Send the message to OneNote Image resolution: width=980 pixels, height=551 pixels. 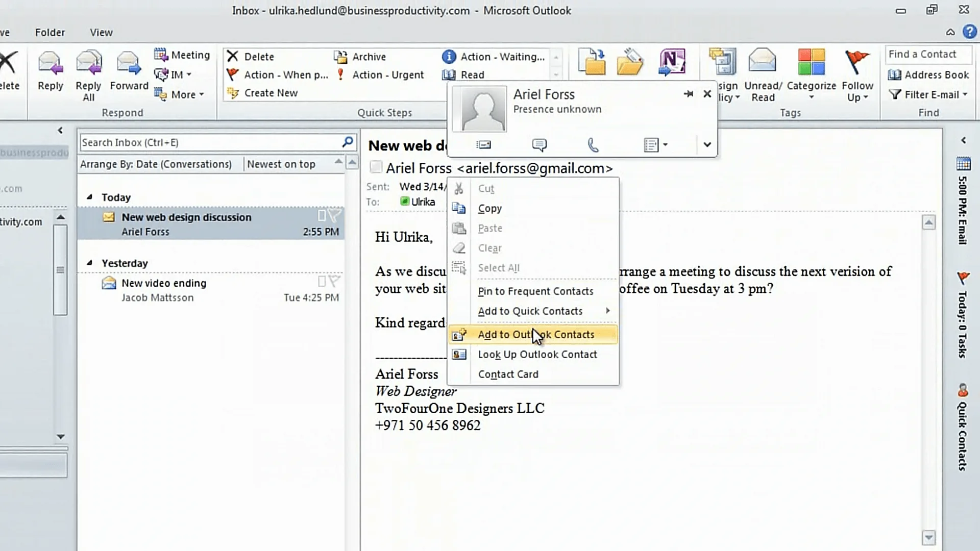click(x=672, y=62)
